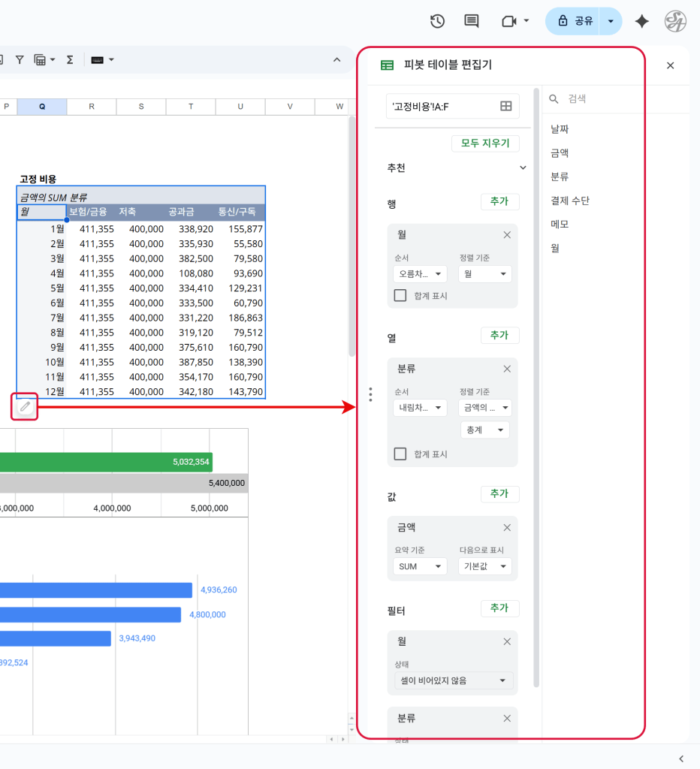Click the select data range grid icon
The height and width of the screenshot is (769, 700).
[506, 106]
